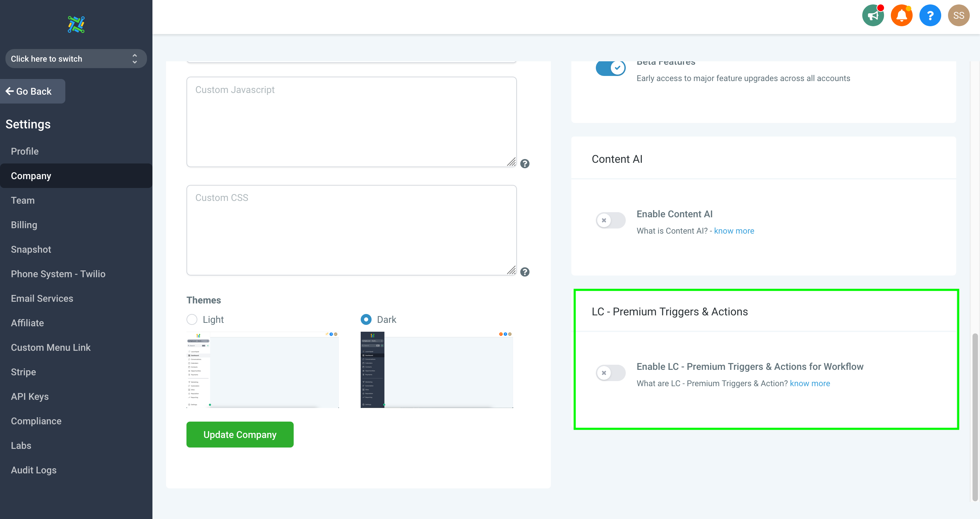View the Custom CSS help tooltip icon
The image size is (980, 519).
pyautogui.click(x=525, y=272)
